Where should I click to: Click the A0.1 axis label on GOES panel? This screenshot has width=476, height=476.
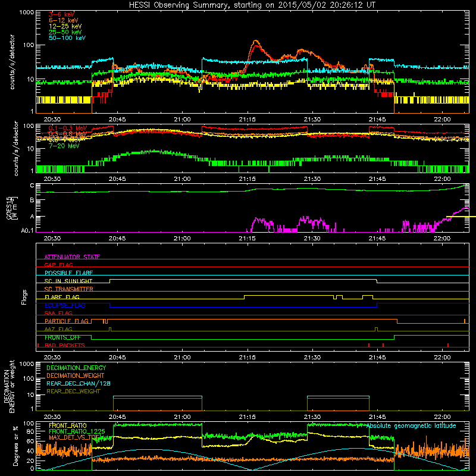point(27,231)
